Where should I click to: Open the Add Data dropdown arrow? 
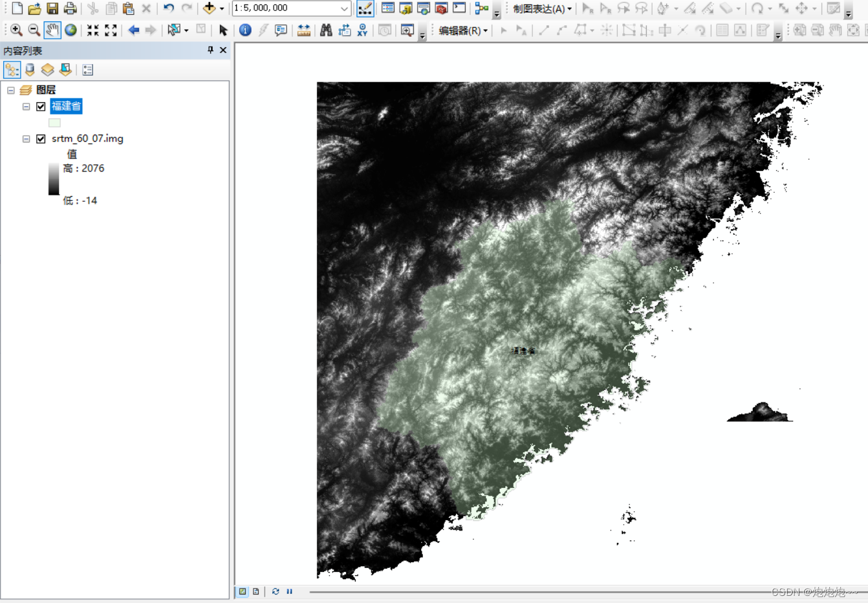[x=222, y=8]
